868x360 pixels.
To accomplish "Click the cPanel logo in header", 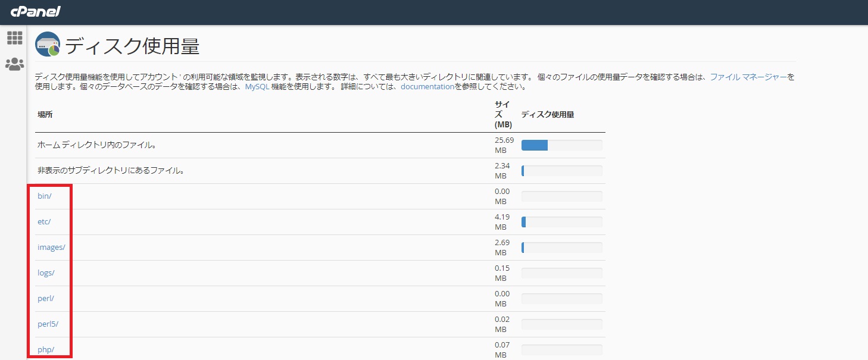I will pos(36,11).
